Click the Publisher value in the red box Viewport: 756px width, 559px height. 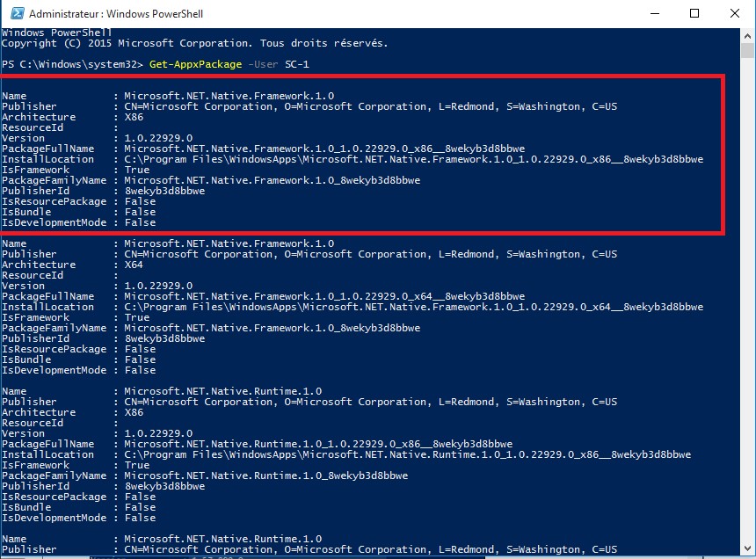370,106
